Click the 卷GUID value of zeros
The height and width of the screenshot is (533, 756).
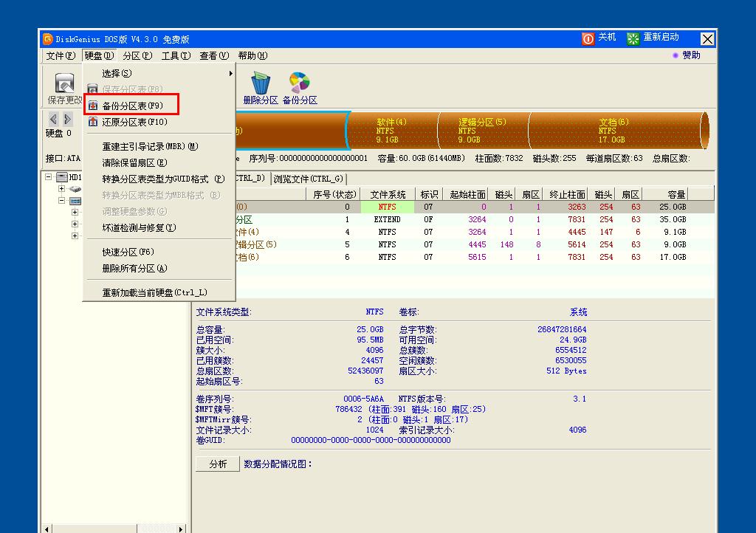(x=371, y=440)
